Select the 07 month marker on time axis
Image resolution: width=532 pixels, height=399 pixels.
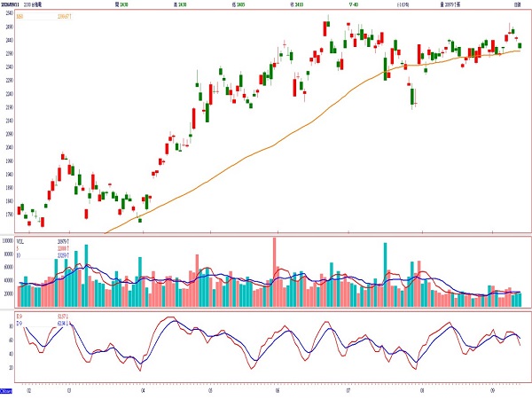[x=348, y=390]
